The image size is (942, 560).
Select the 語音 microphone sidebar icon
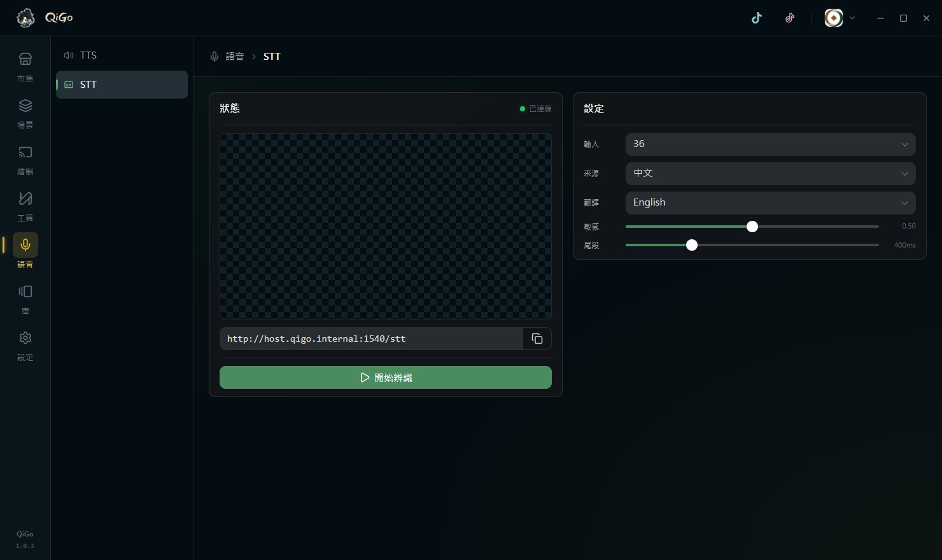25,245
